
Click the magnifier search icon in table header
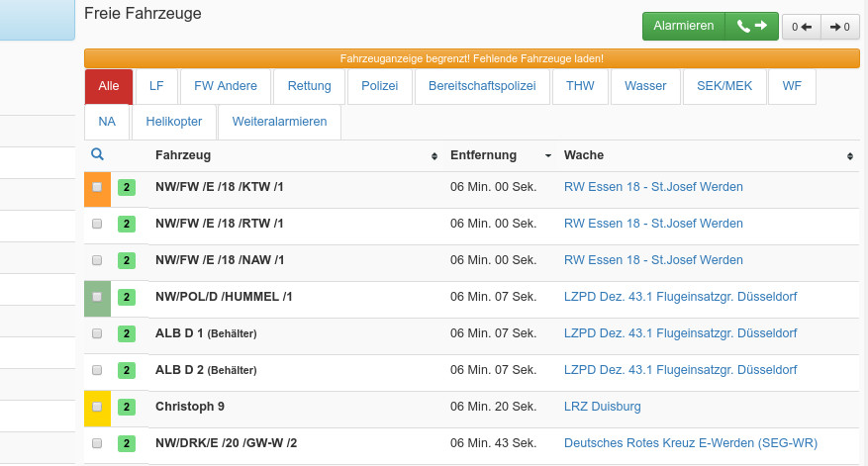(x=97, y=154)
